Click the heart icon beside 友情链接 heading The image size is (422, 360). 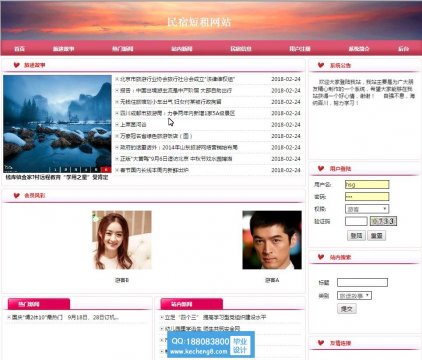(x=321, y=343)
